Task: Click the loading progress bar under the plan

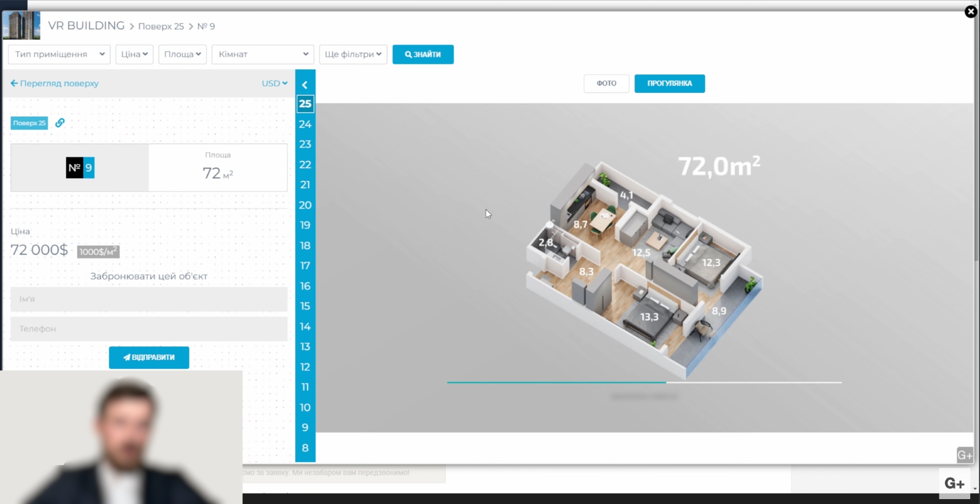Action: click(x=644, y=382)
